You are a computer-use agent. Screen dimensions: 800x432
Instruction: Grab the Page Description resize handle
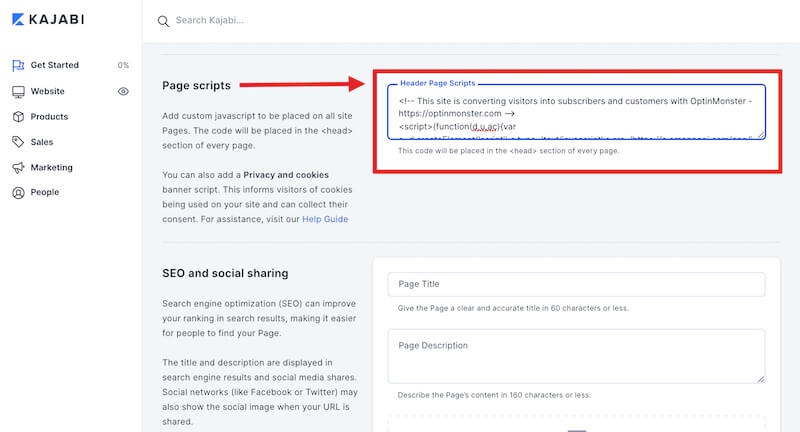click(761, 378)
